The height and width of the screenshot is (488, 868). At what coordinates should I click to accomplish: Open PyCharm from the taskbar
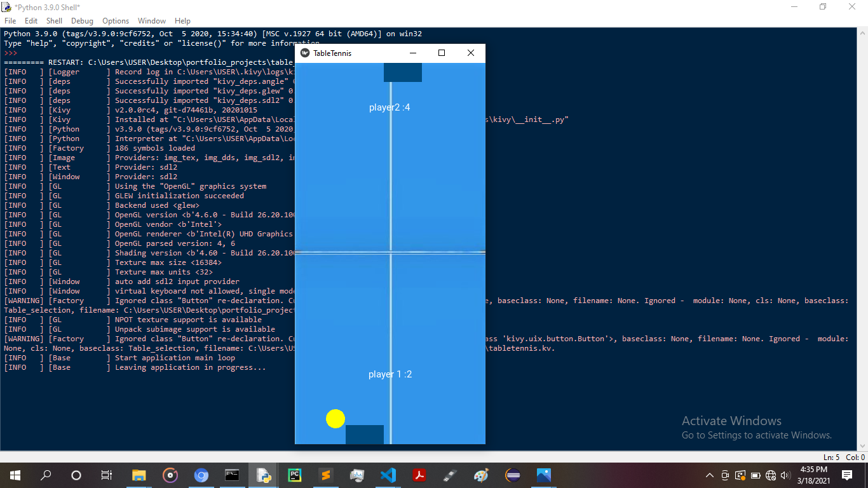coord(294,475)
